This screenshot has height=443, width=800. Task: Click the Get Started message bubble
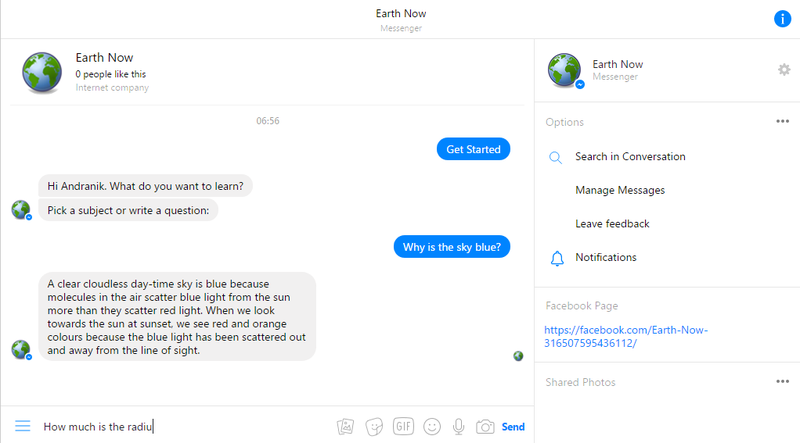474,149
